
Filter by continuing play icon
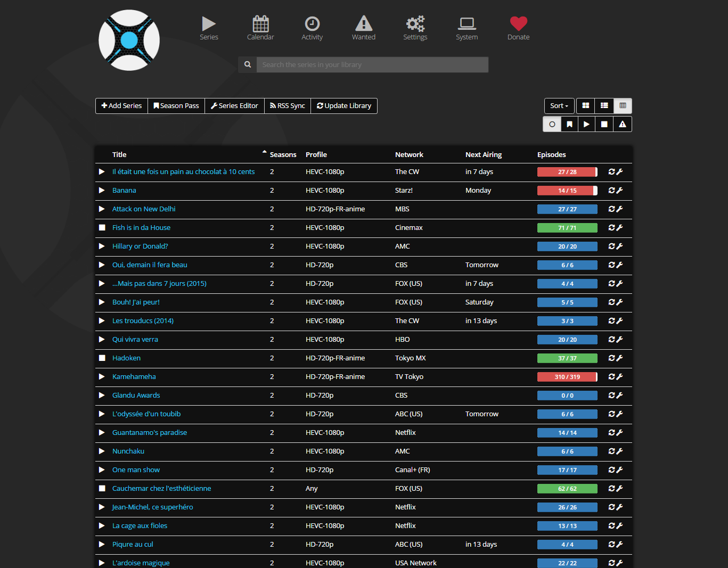pos(586,124)
